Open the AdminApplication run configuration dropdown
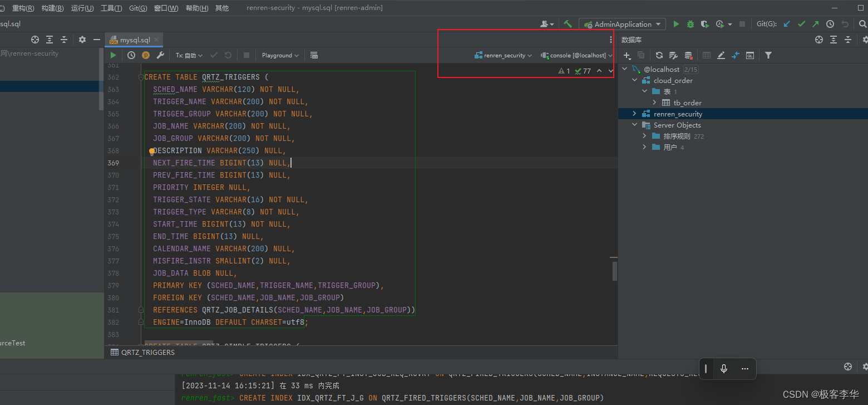The image size is (868, 405). (x=623, y=24)
